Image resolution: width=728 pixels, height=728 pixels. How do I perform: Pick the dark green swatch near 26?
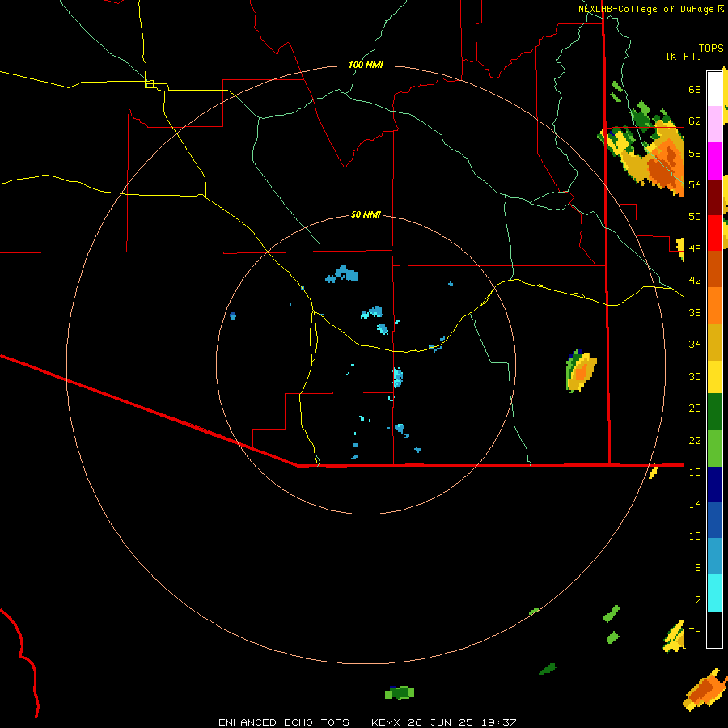coord(714,412)
